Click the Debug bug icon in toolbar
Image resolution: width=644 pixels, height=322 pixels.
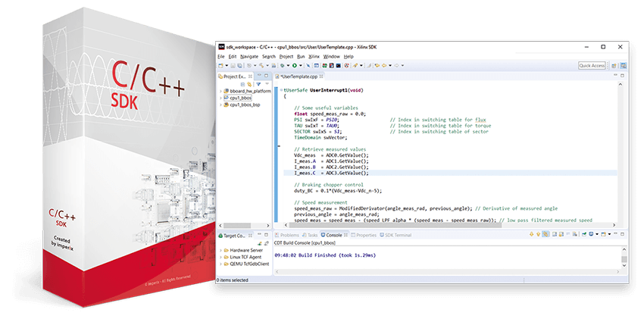(283, 66)
